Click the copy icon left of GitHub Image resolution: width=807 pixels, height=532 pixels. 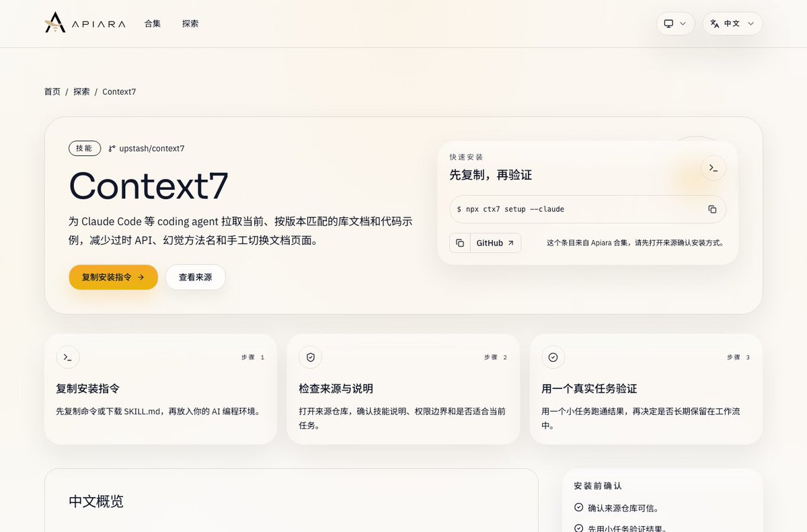pyautogui.click(x=460, y=243)
